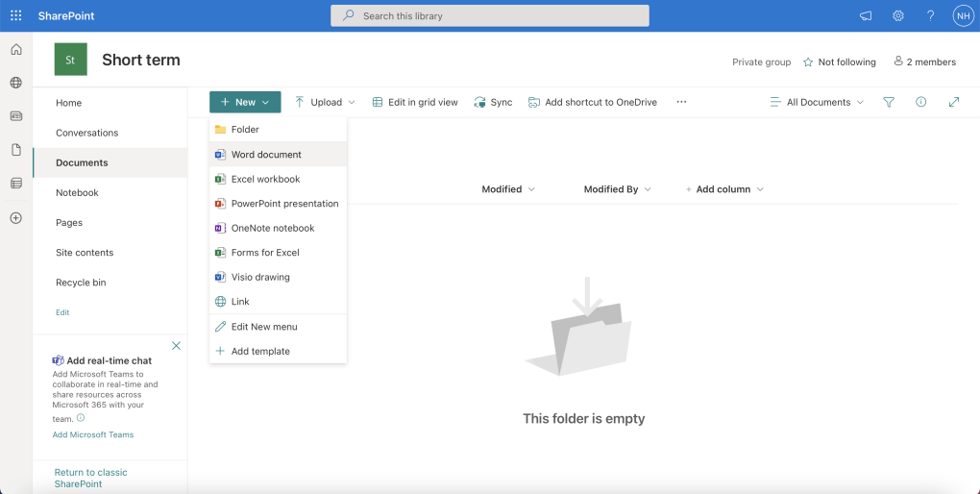This screenshot has width=980, height=494.
Task: Click the purple OneNote notebook icon
Action: pos(220,228)
